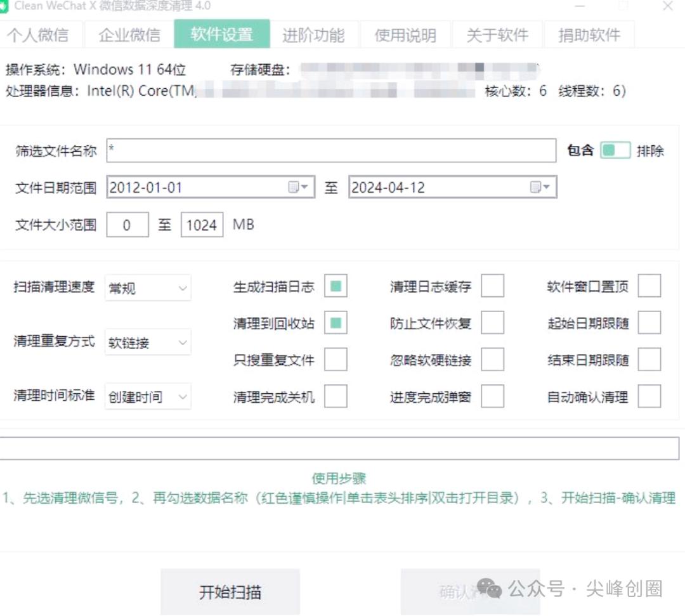Click the maximum file size field showing 1024
This screenshot has height=616, width=685.
pos(202,225)
